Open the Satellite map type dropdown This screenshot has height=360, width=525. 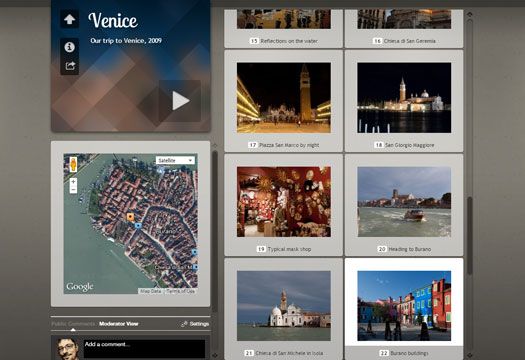point(175,160)
